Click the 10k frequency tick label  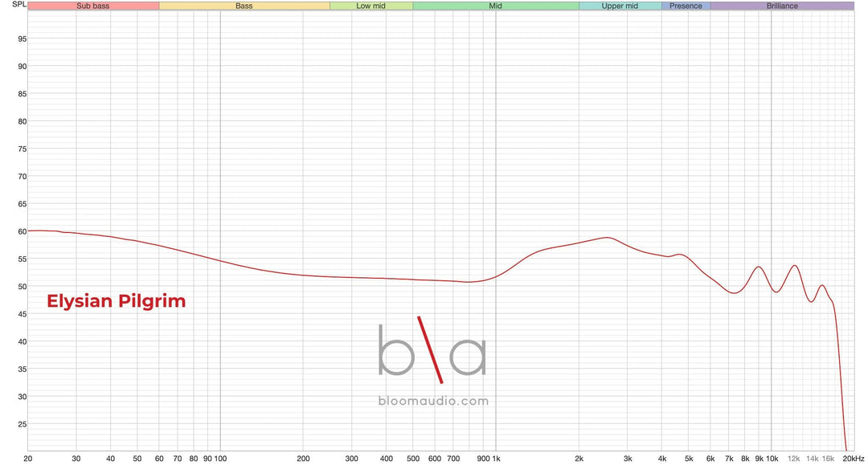[772, 459]
